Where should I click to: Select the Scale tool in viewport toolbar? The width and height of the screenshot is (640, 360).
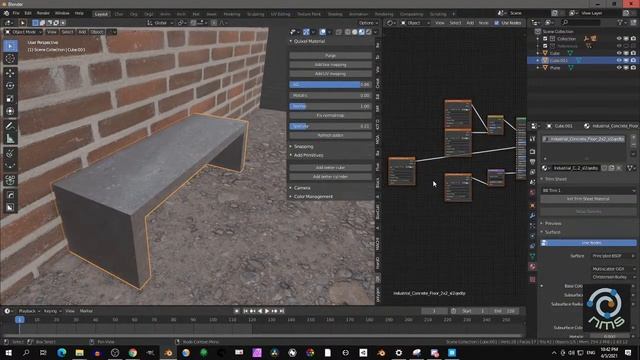10,99
